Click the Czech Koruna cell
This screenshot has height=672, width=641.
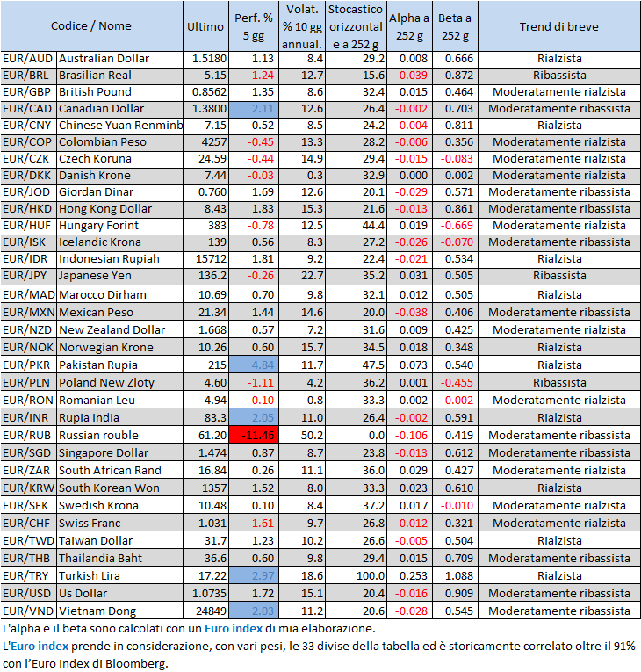pyautogui.click(x=120, y=159)
